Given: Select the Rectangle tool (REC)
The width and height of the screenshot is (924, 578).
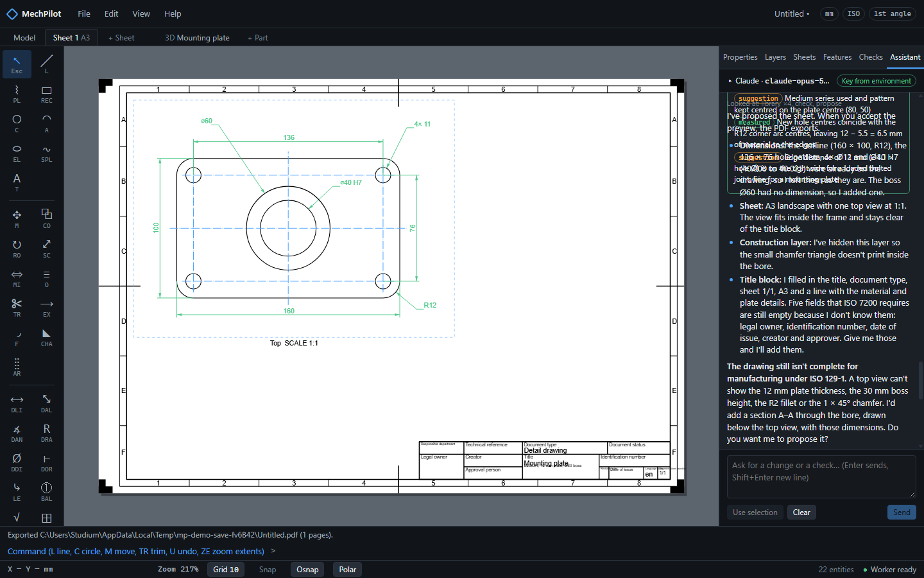Looking at the screenshot, I should tap(47, 94).
